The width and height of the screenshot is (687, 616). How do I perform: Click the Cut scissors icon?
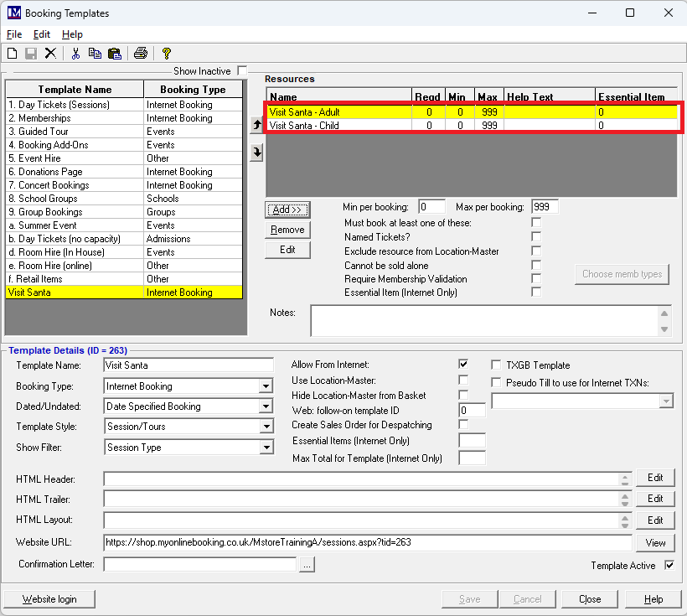pos(75,54)
